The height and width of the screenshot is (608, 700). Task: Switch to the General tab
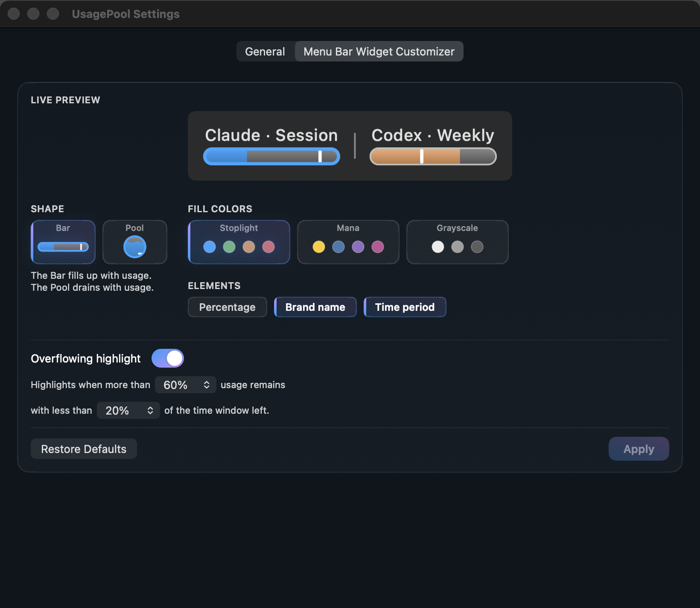pos(265,51)
